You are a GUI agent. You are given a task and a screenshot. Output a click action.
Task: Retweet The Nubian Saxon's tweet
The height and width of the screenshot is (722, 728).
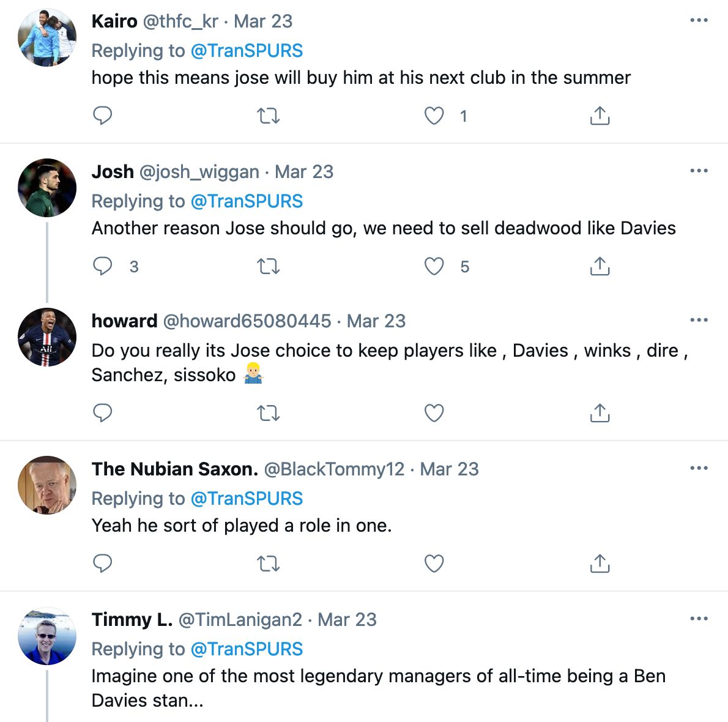[x=268, y=563]
